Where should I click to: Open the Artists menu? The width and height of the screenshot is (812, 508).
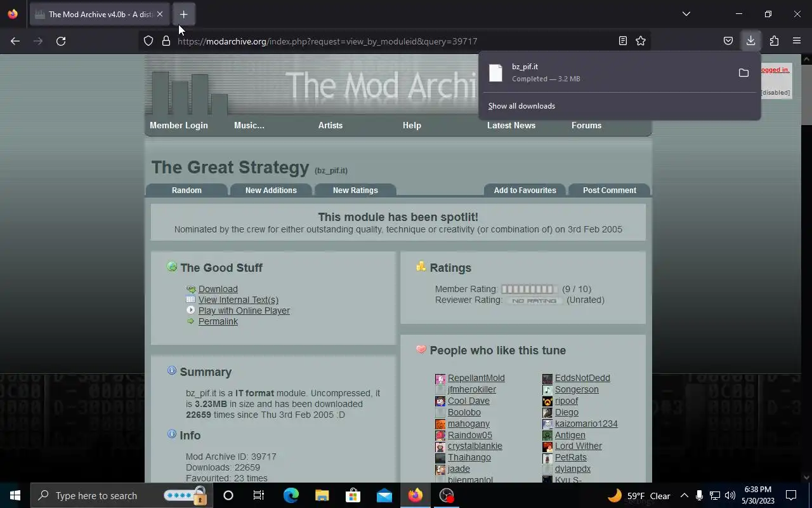pyautogui.click(x=331, y=125)
